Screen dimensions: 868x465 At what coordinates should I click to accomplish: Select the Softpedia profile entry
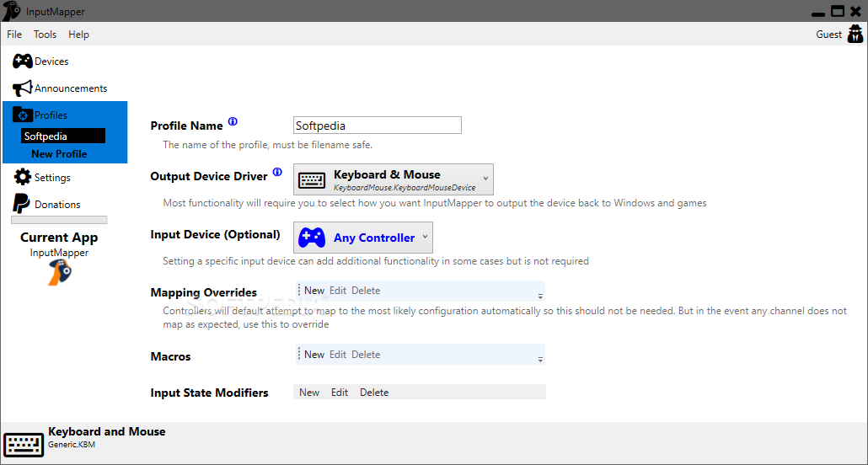click(63, 136)
